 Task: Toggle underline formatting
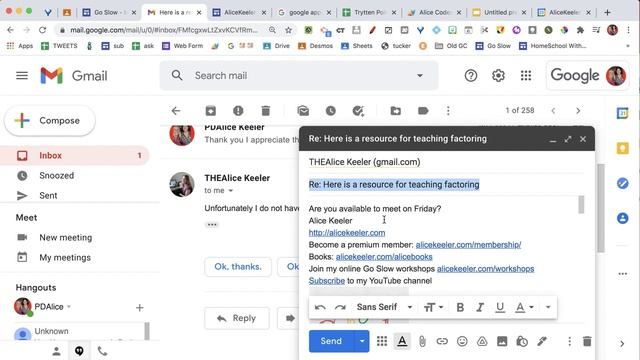(500, 307)
